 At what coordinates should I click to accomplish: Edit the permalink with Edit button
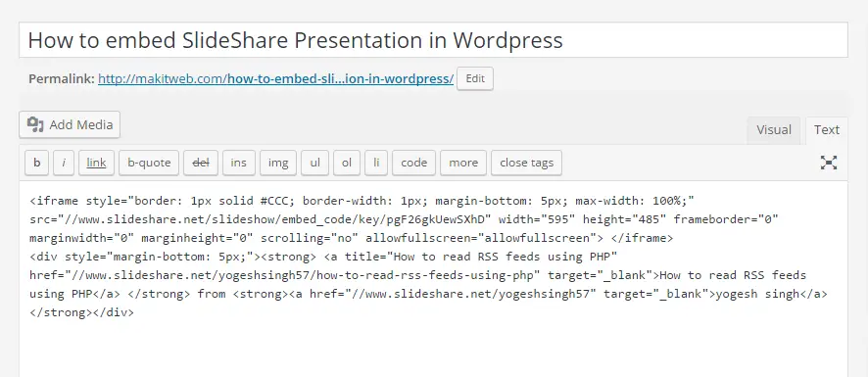(x=474, y=78)
